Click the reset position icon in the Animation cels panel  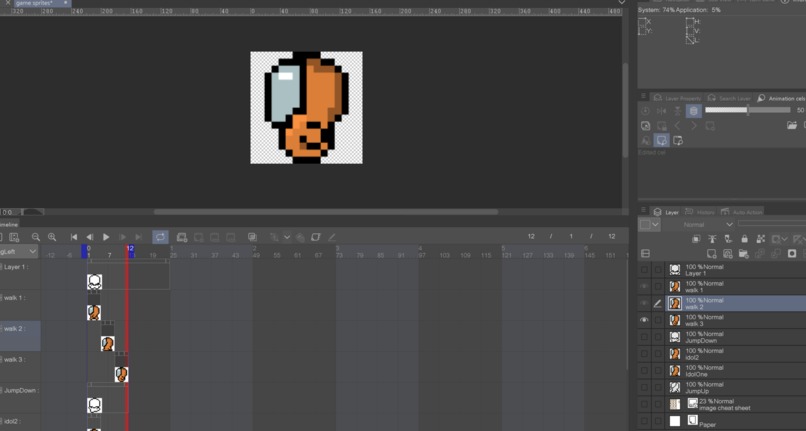point(646,111)
